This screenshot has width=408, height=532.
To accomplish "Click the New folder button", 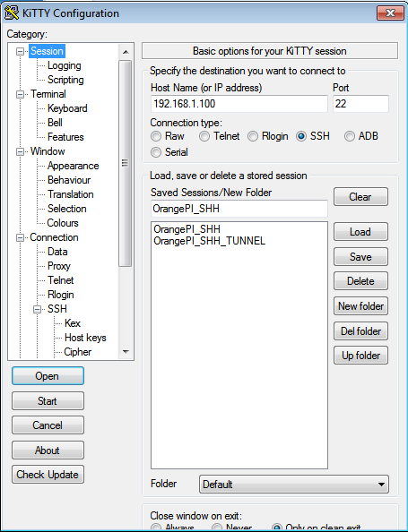I will [x=360, y=306].
